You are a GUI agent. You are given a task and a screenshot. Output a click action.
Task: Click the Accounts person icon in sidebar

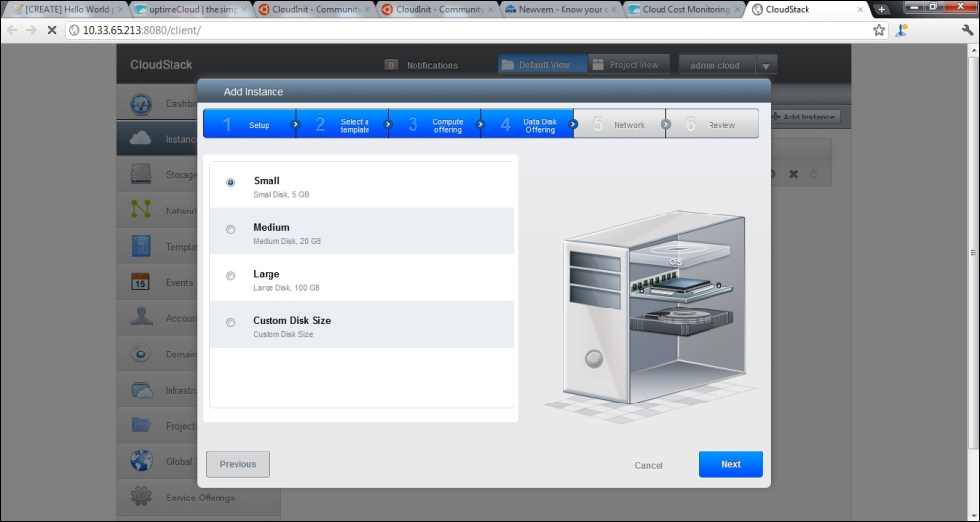tap(141, 317)
